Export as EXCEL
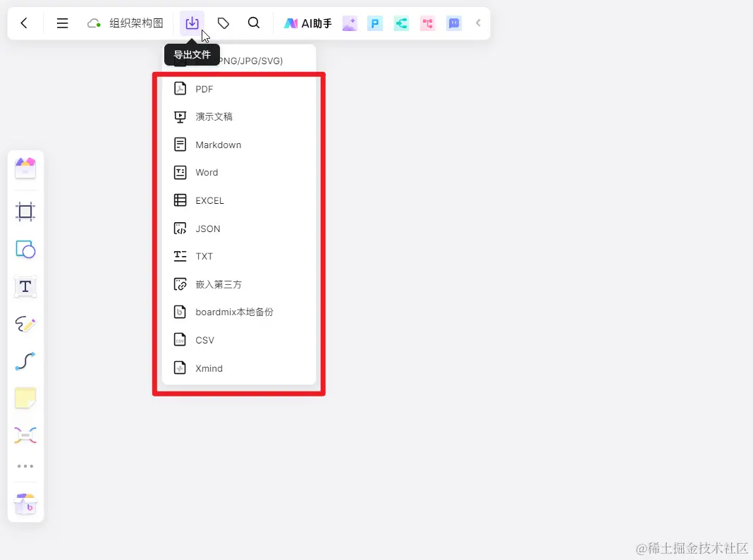 click(239, 200)
